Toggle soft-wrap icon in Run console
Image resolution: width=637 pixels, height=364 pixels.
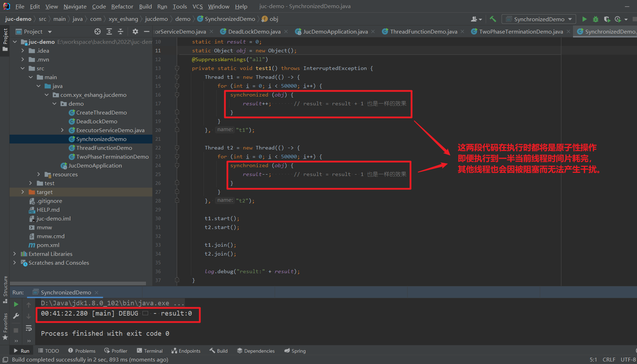pos(29,328)
